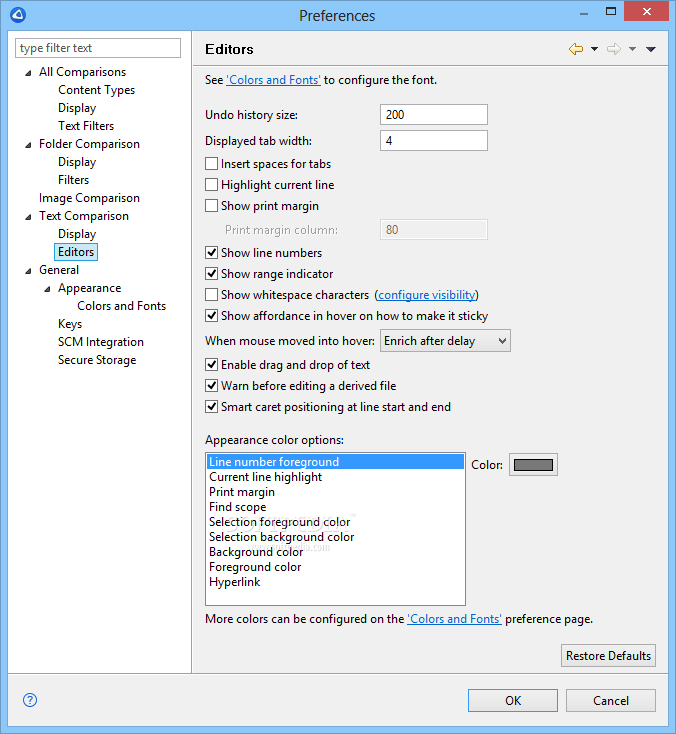
Task: Select Hyperlink in color list
Action: (335, 582)
